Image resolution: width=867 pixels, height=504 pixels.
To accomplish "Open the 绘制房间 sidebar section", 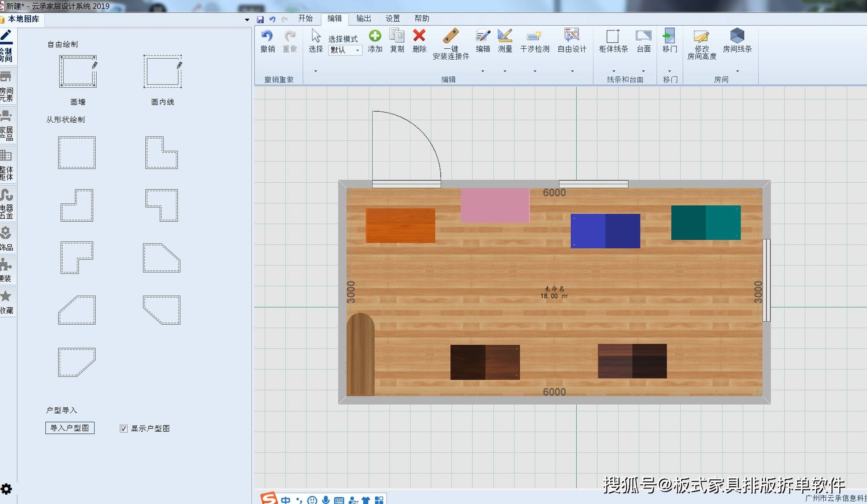I will [7, 46].
